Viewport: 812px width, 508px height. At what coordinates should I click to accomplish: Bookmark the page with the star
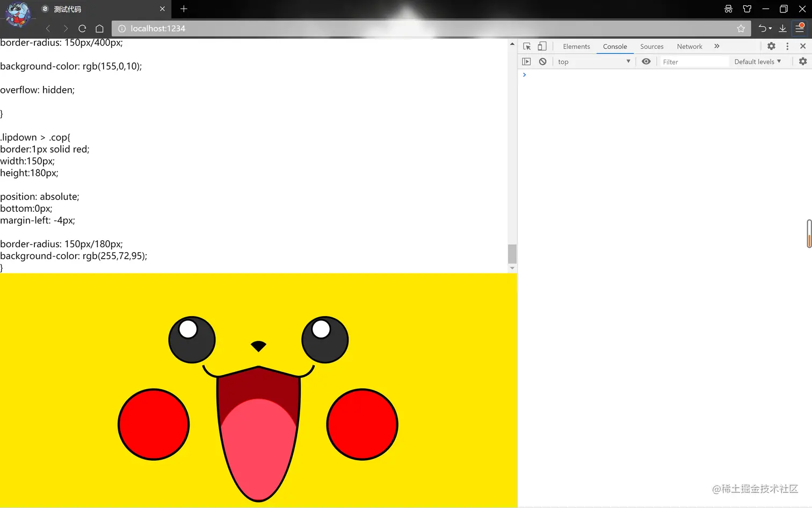click(741, 28)
